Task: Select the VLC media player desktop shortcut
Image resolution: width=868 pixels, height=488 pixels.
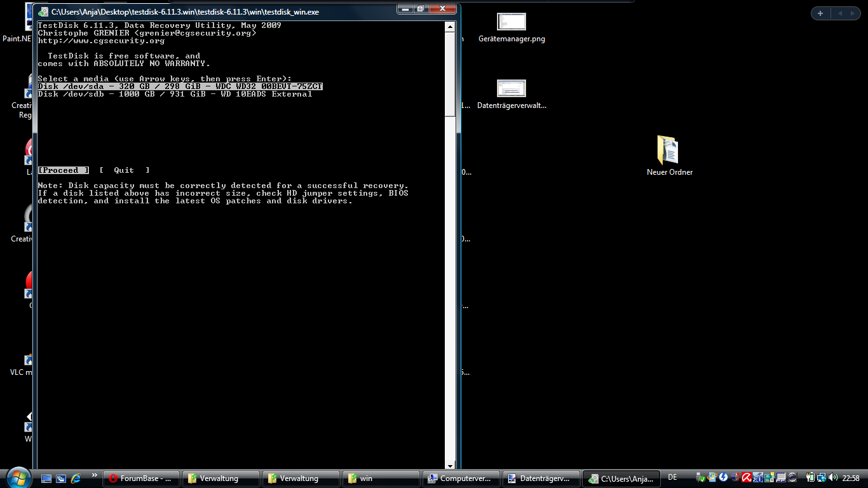Action: (21, 365)
